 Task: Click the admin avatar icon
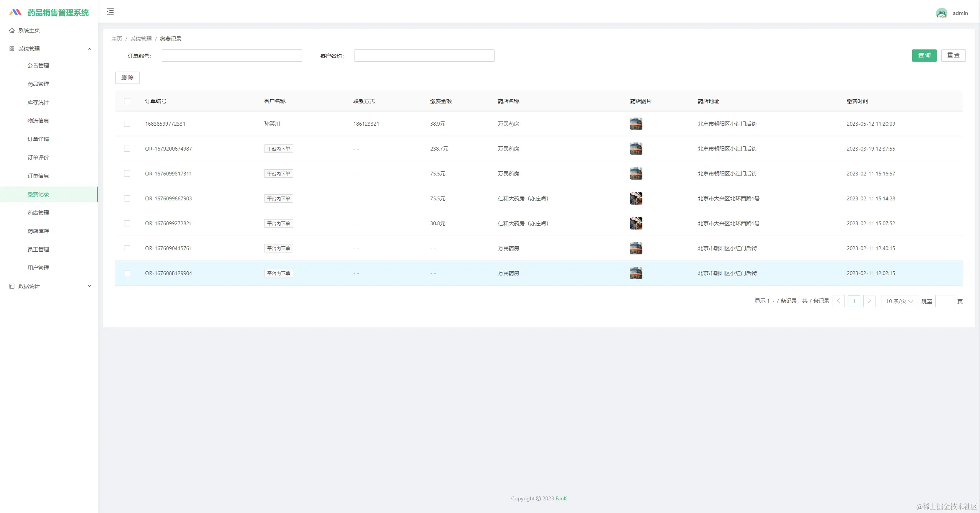tap(941, 13)
